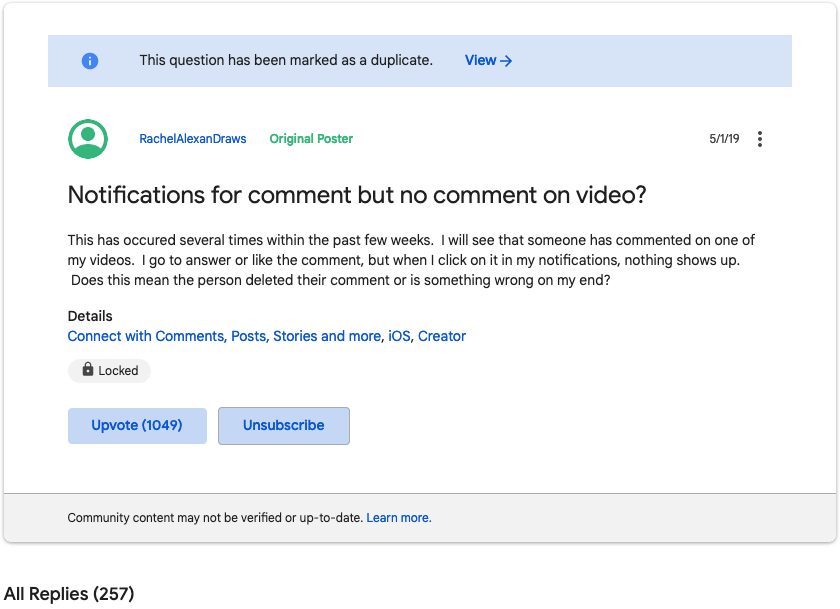Click the green person silhouette inside the avatar circle
Image resolution: width=840 pixels, height=609 pixels.
point(87,139)
